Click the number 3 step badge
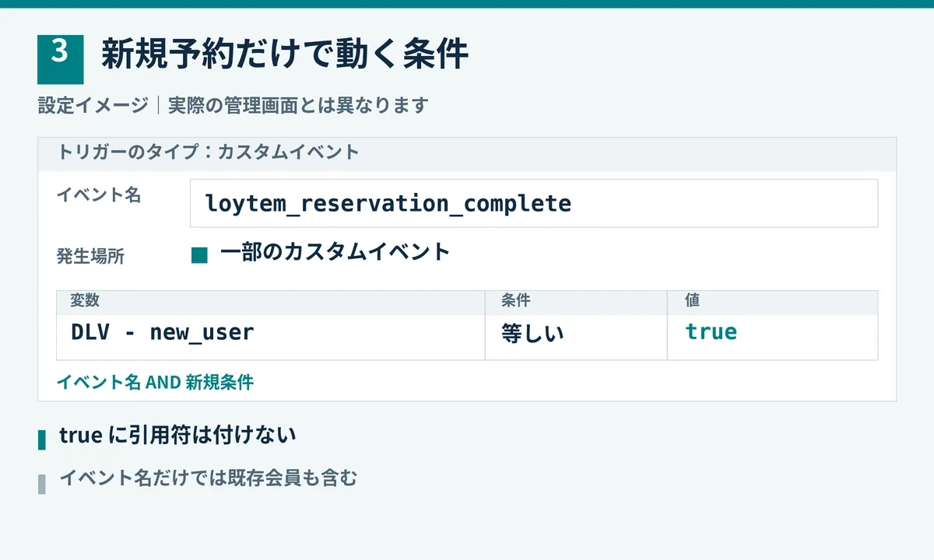The image size is (934, 560). (x=60, y=60)
